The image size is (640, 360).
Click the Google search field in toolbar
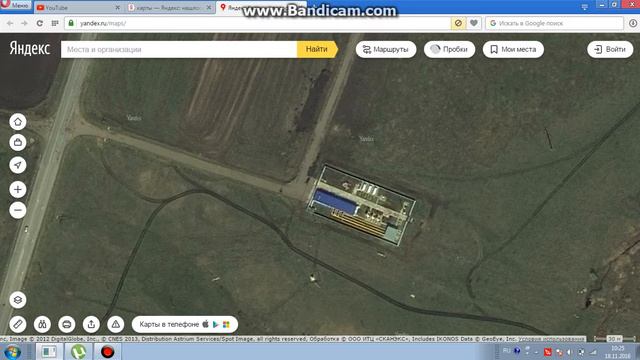pos(554,23)
